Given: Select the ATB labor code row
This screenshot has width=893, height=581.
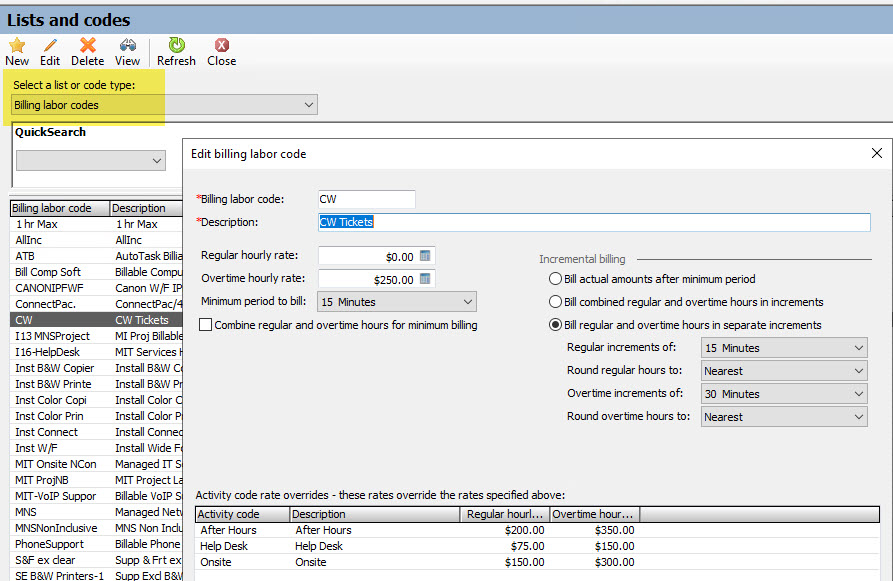Looking at the screenshot, I should pyautogui.click(x=97, y=256).
